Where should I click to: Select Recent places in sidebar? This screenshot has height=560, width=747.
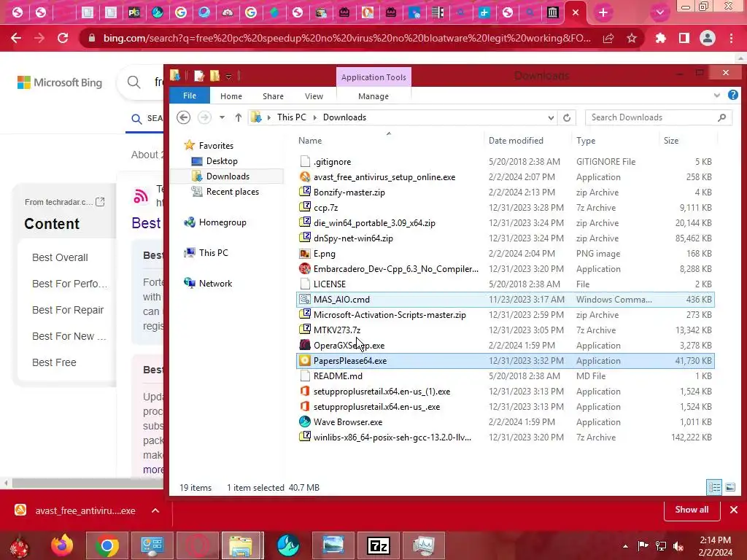(233, 192)
